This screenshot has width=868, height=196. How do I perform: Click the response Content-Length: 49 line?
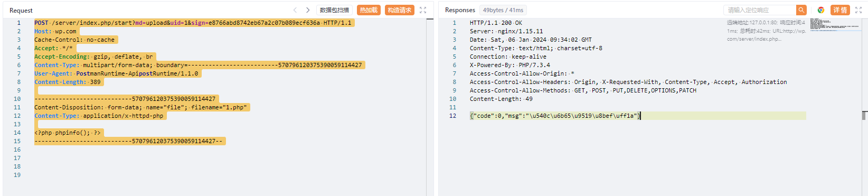[501, 99]
